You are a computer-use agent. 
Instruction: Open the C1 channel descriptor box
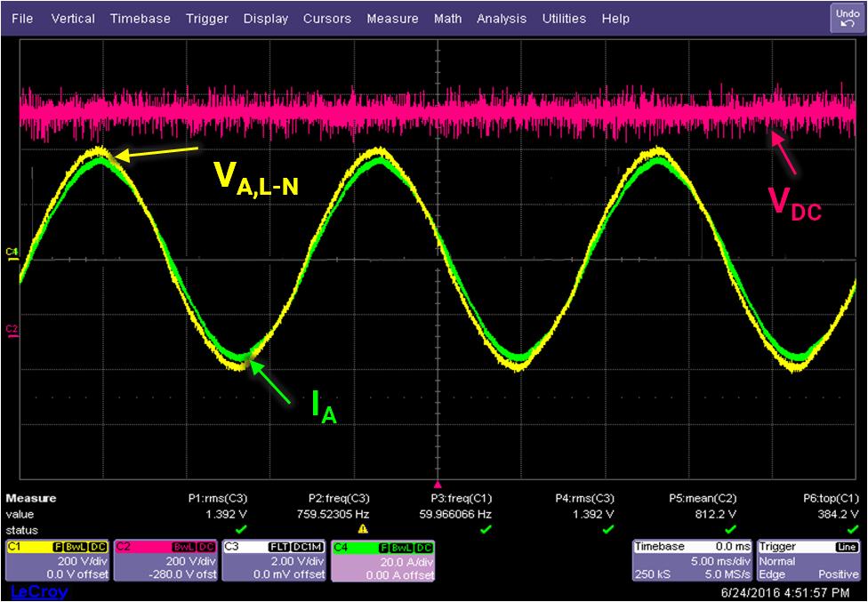coord(58,560)
